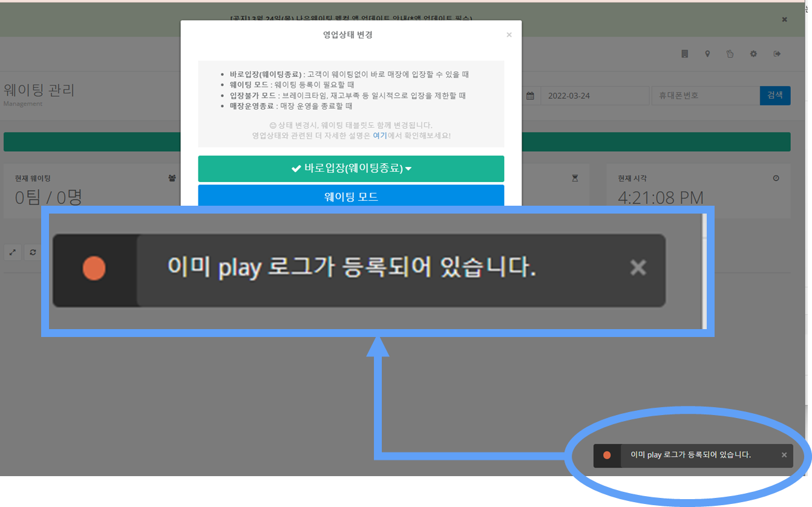Viewport: 812px width, 507px height.
Task: Select the 입장불가 모드 description line
Action: 347,96
